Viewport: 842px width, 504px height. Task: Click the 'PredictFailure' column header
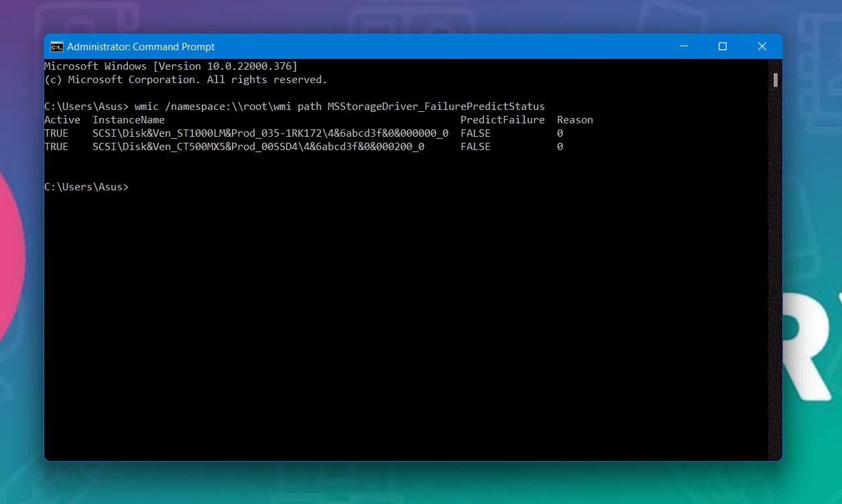pyautogui.click(x=503, y=120)
